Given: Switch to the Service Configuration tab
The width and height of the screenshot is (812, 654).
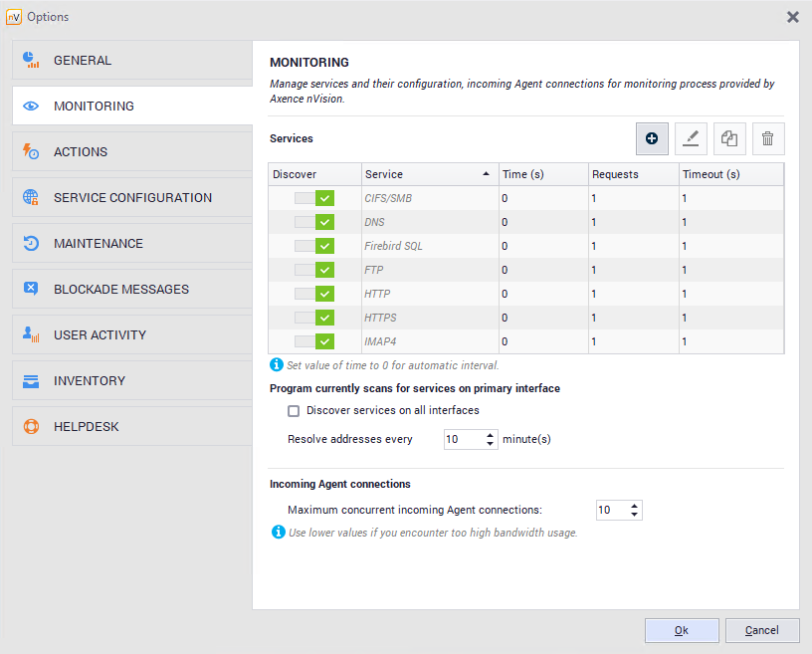Looking at the screenshot, I should [132, 198].
